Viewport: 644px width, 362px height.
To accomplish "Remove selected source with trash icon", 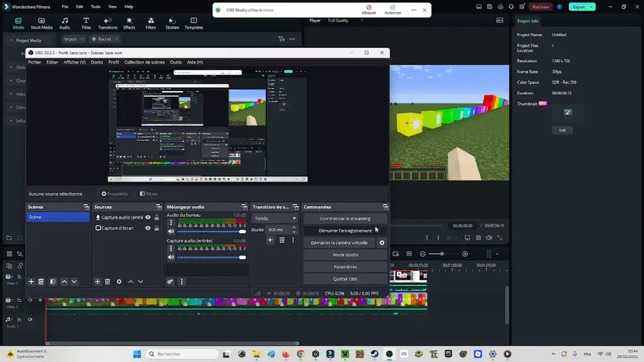I will point(107,282).
